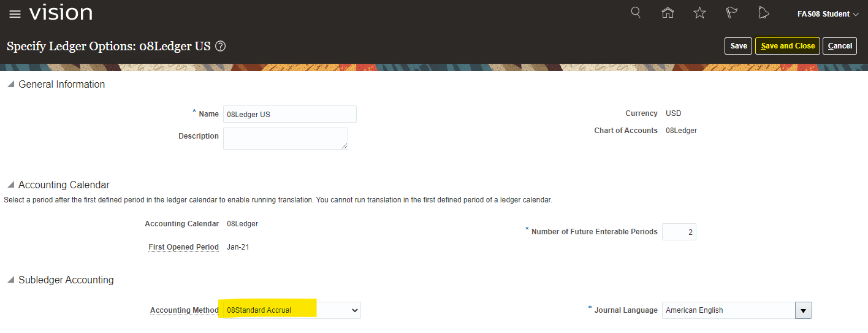
Task: Show notifications bell icon
Action: click(763, 13)
